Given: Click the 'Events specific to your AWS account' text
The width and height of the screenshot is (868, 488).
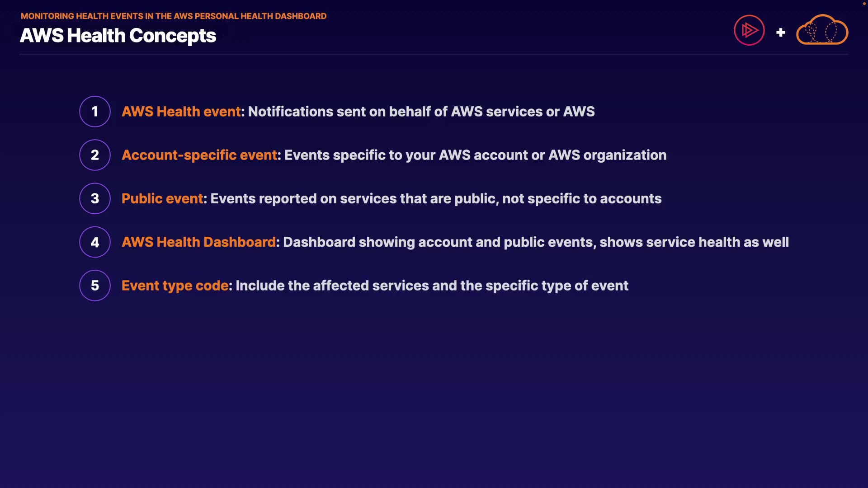Looking at the screenshot, I should (x=475, y=155).
